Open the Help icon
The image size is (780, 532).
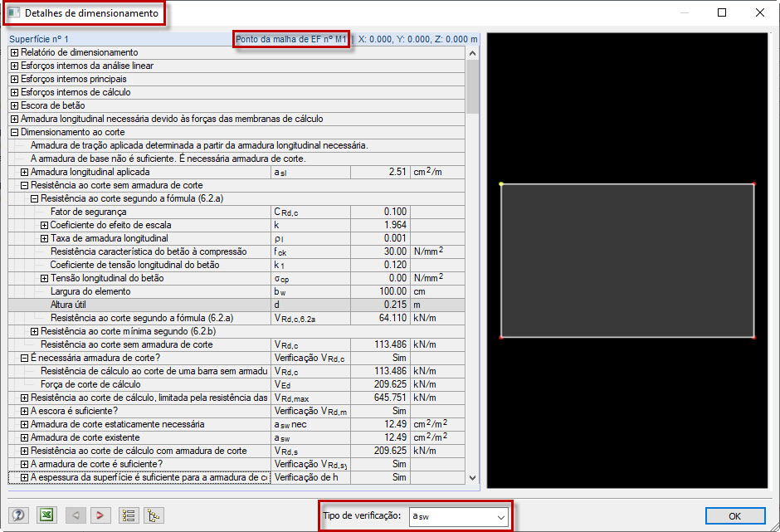click(x=18, y=515)
